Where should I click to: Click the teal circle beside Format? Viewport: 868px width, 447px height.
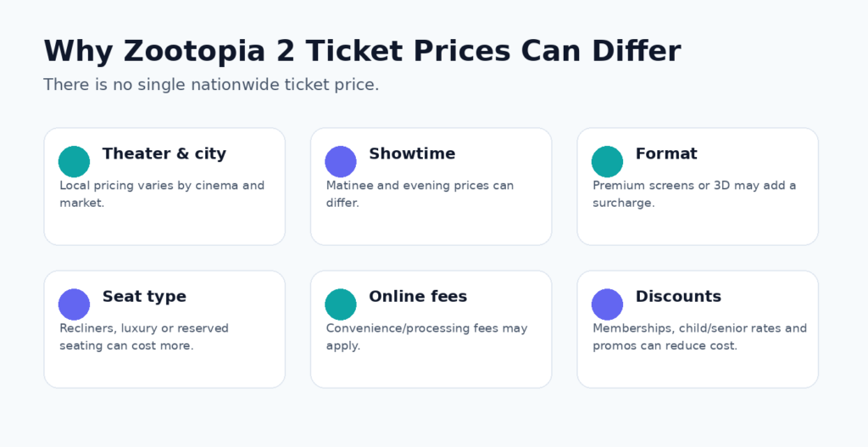[x=607, y=162]
